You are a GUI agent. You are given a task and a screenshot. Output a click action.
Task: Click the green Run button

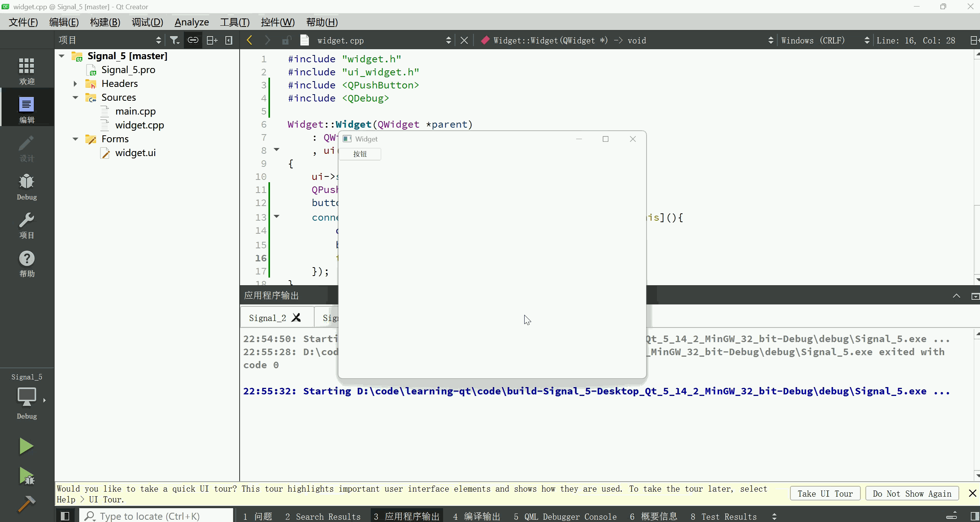(26, 446)
